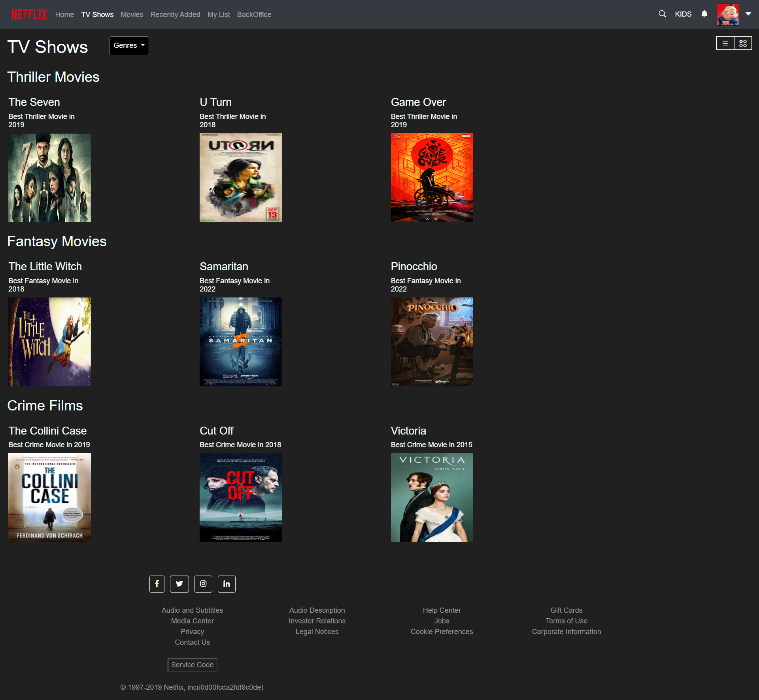
Task: Open the Samaritan poster
Action: 241,342
